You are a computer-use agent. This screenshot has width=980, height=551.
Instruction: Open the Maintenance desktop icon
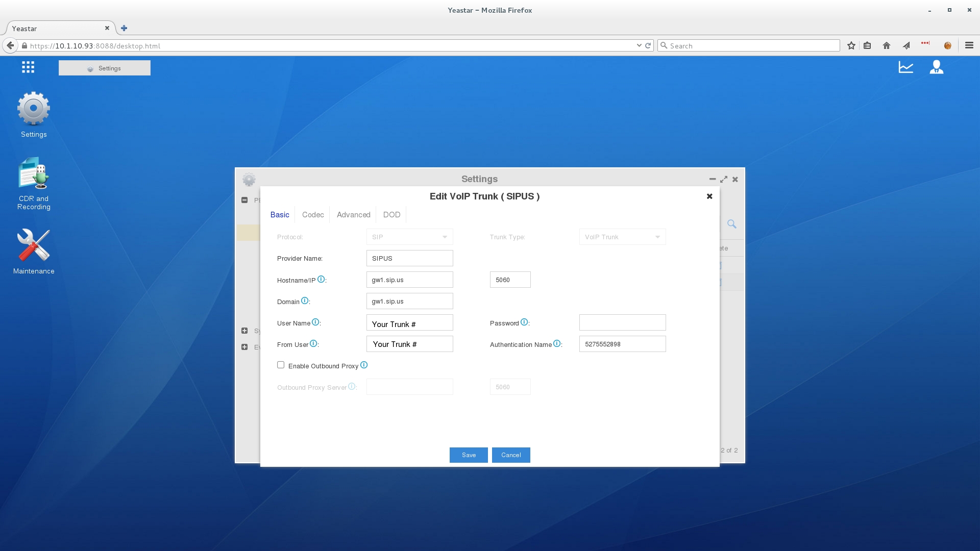34,251
